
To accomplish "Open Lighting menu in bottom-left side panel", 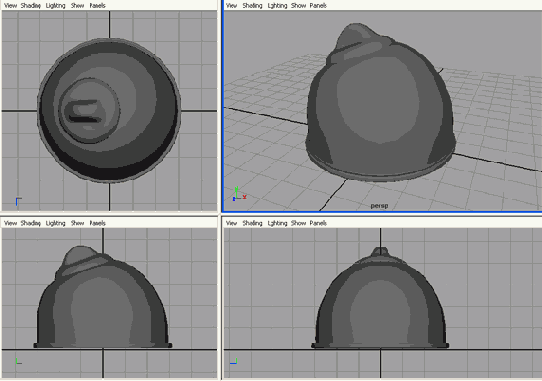I will (x=55, y=223).
